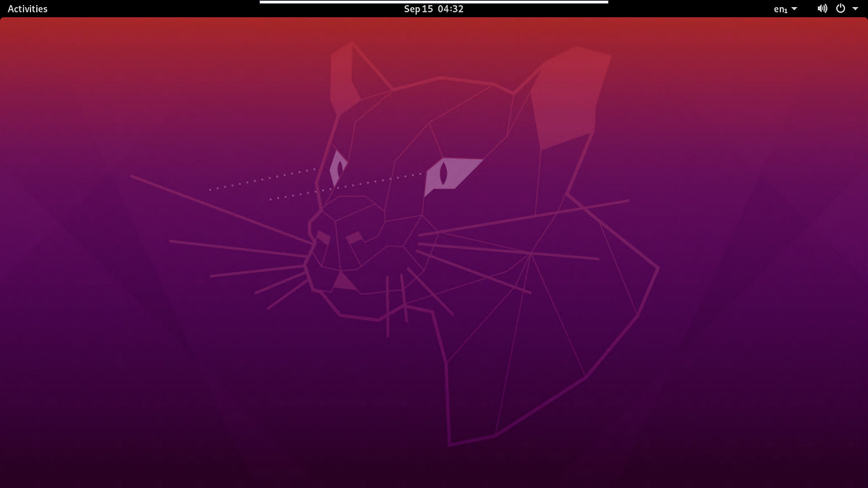Expand the dropdown beside the power icon
The height and width of the screenshot is (488, 868).
(854, 9)
